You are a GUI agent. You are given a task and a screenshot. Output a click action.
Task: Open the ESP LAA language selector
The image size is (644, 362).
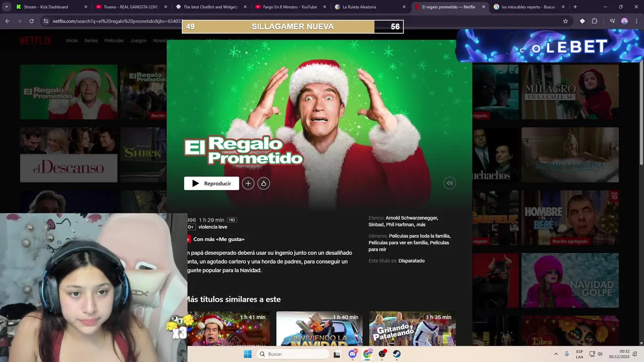coord(580,354)
